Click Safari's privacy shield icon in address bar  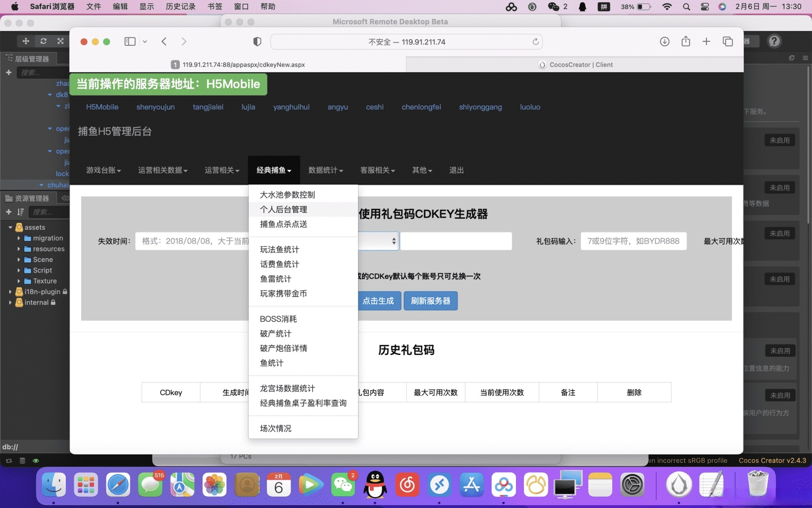[x=257, y=41]
